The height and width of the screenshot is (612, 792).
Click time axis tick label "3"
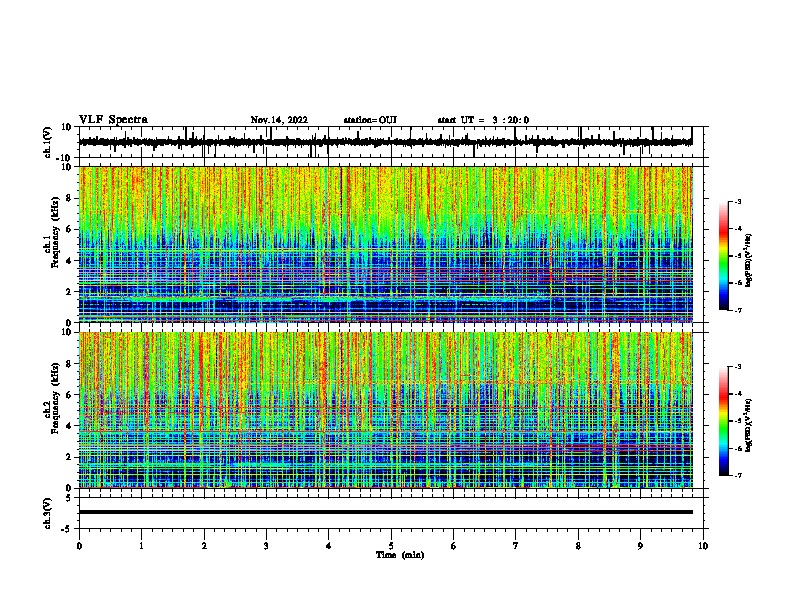(266, 546)
